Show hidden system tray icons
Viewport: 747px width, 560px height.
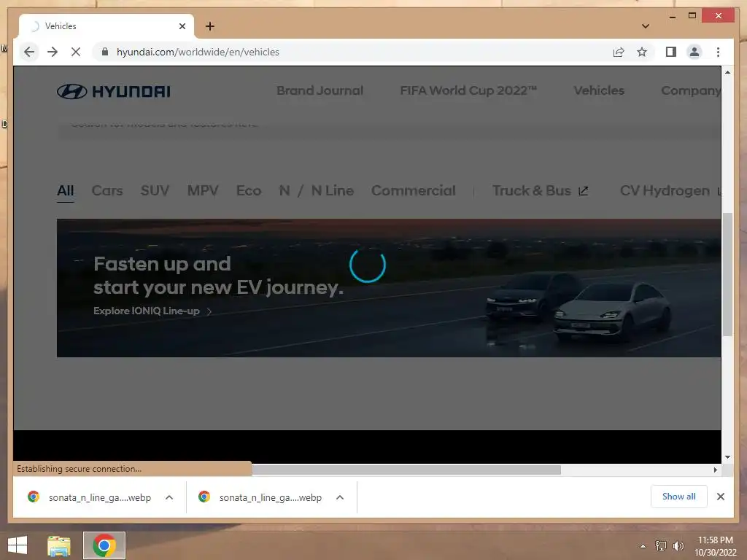[643, 546]
